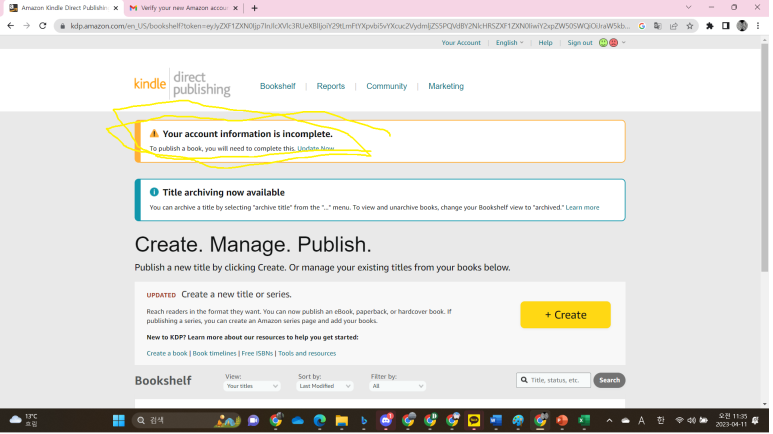
Task: Open the Bing icon in the taskbar
Action: [364, 421]
